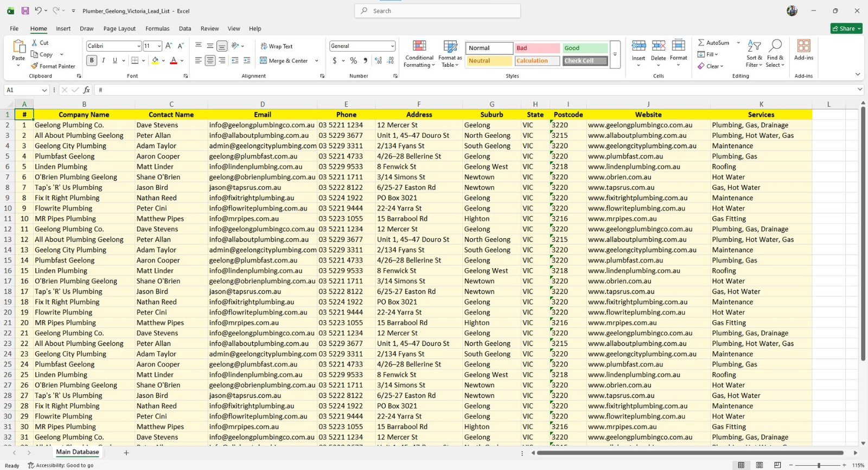Screen dimensions: 868x470
Task: Apply the Bad cell style
Action: tap(537, 48)
